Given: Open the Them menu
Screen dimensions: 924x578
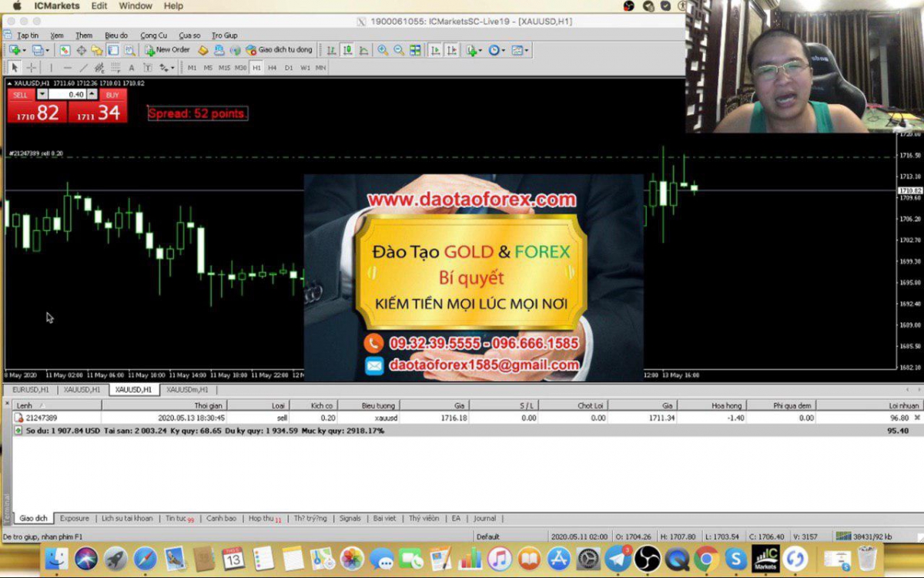Looking at the screenshot, I should click(x=84, y=35).
